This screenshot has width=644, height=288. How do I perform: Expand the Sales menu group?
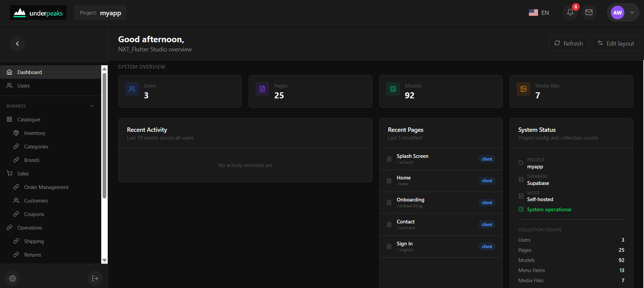pos(50,173)
